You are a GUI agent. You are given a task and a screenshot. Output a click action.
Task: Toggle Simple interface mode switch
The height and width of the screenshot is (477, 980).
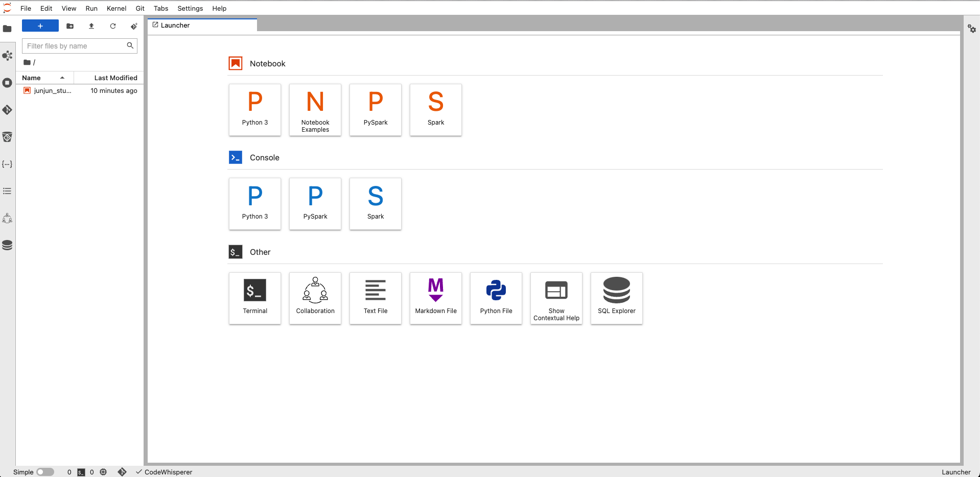click(45, 472)
